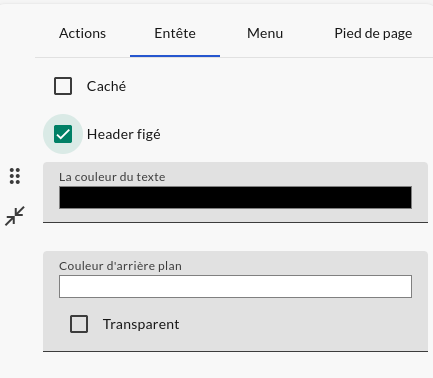This screenshot has width=433, height=378.
Task: Click the divider line under the text color field
Action: (x=235, y=222)
